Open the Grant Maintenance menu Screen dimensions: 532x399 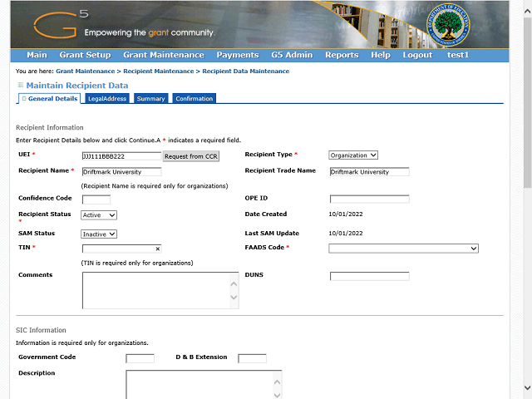tap(164, 55)
